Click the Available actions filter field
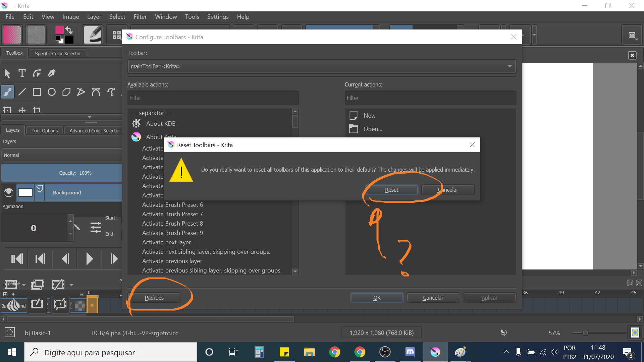The height and width of the screenshot is (362, 644). pos(213,98)
